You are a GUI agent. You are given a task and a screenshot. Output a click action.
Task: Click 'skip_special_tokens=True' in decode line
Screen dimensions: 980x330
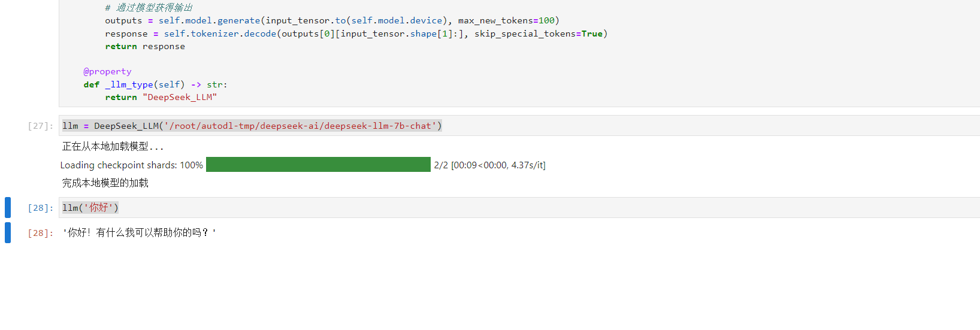point(539,34)
